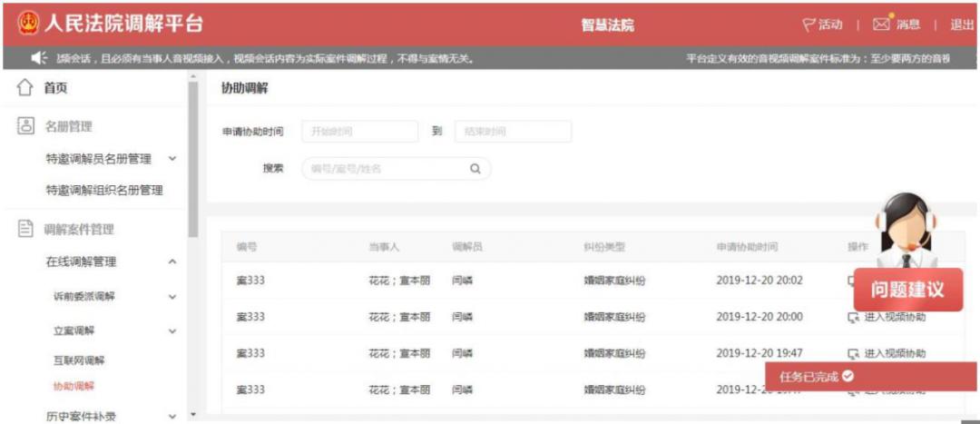Click the 名册管理 roster icon

click(x=25, y=126)
